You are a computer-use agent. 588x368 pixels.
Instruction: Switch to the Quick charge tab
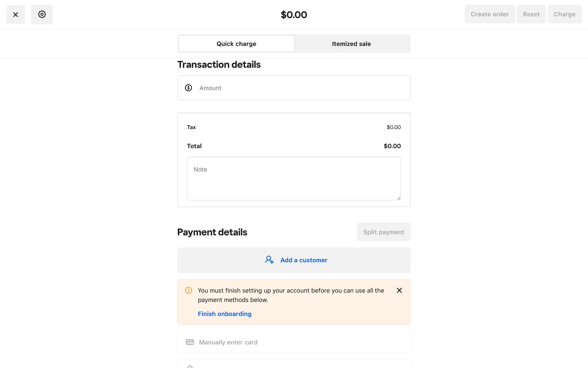click(x=236, y=44)
